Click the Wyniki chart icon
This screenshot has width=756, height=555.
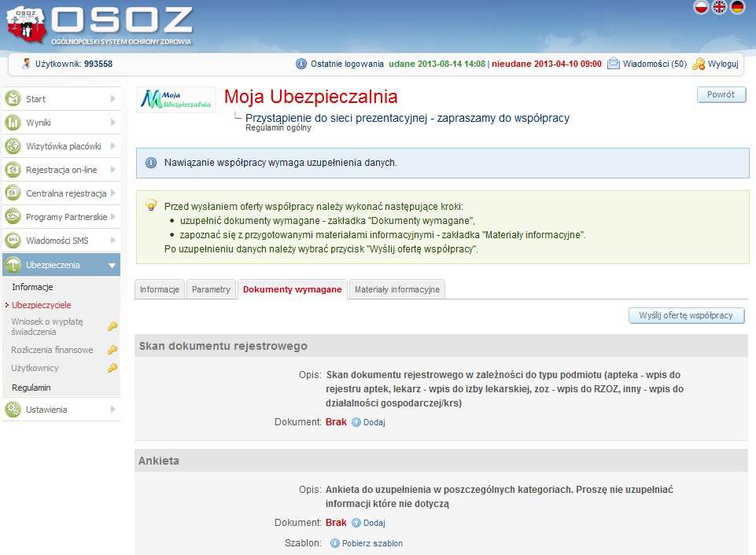tap(13, 123)
